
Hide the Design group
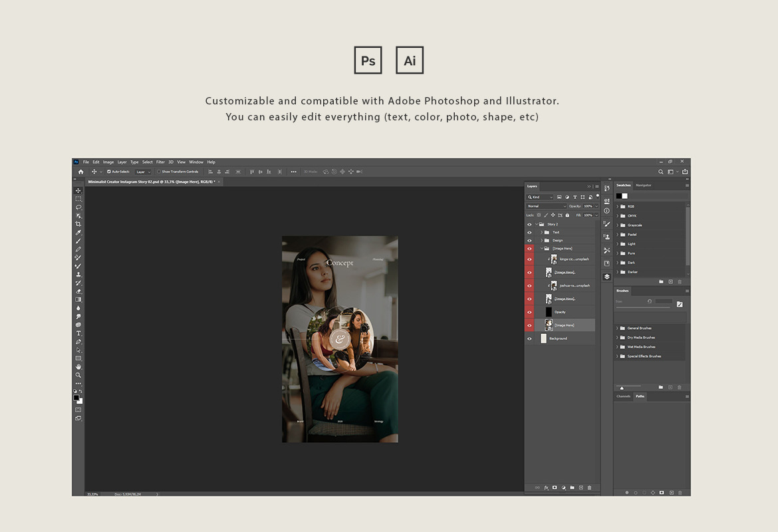click(x=529, y=240)
